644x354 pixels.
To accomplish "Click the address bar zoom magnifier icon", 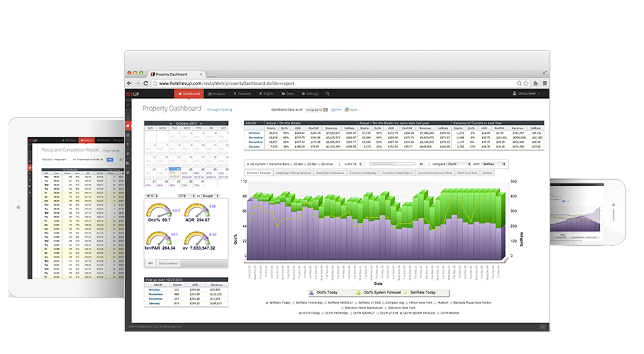I will click(519, 83).
